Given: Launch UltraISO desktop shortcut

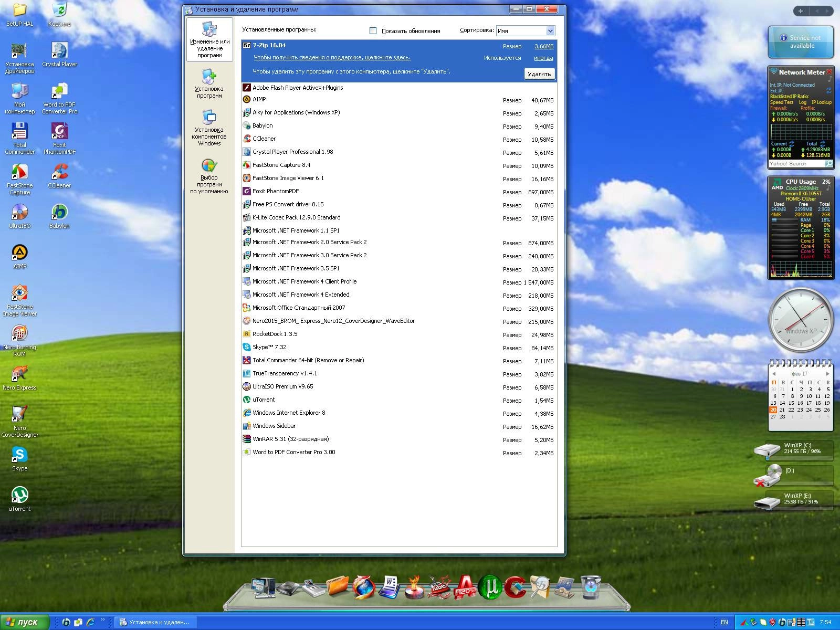Looking at the screenshot, I should coord(19,216).
